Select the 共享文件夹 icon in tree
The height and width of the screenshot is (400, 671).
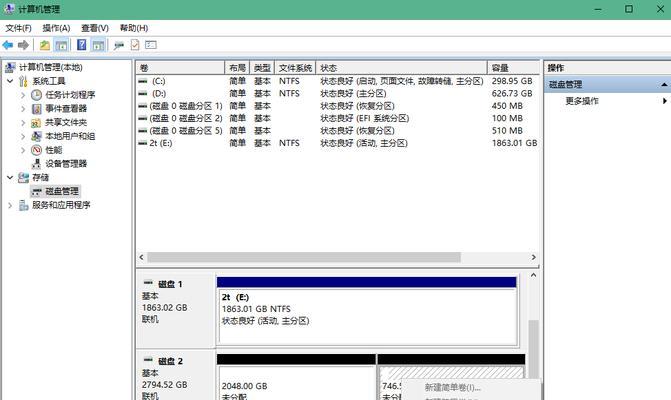point(36,123)
